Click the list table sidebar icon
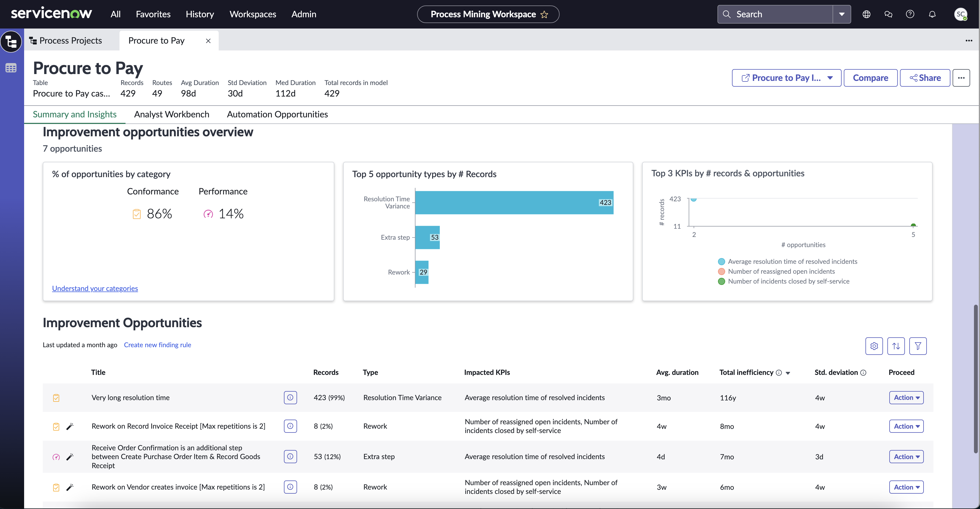Viewport: 980px width, 509px height. pos(11,68)
